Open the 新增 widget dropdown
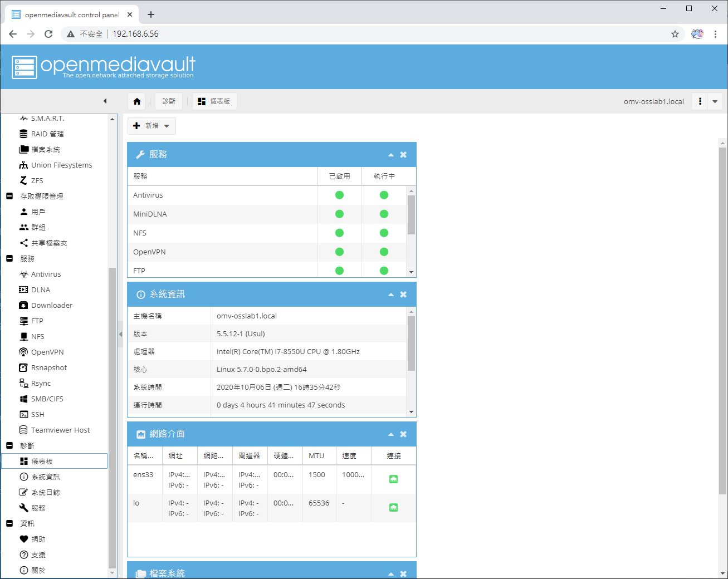The width and height of the screenshot is (728, 579). [x=152, y=126]
